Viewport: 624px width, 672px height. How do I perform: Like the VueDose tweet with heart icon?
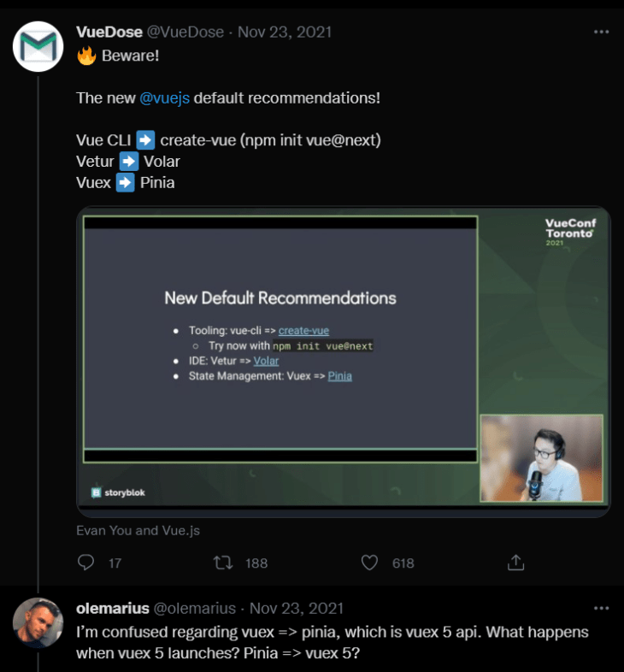(369, 563)
